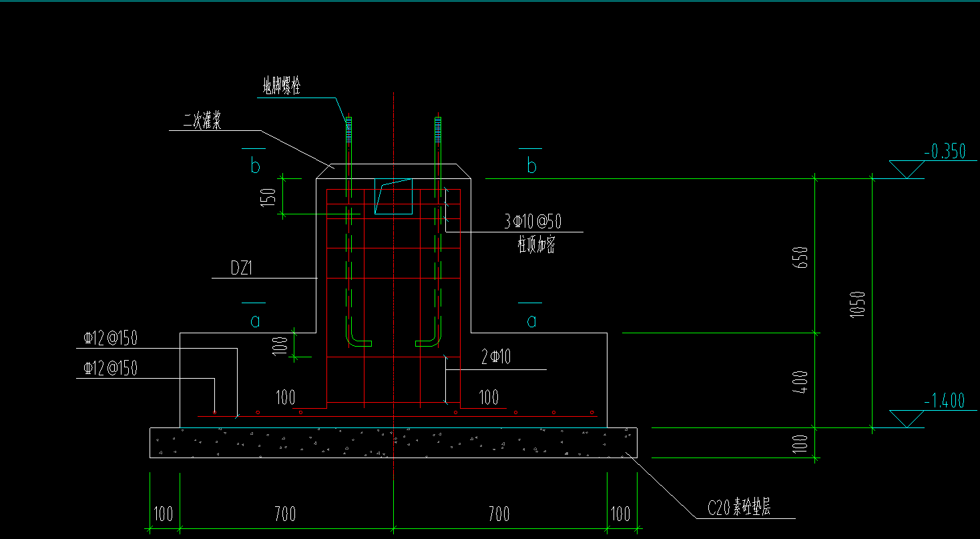Select section mark a left of column
980x539 pixels.
pyautogui.click(x=254, y=321)
